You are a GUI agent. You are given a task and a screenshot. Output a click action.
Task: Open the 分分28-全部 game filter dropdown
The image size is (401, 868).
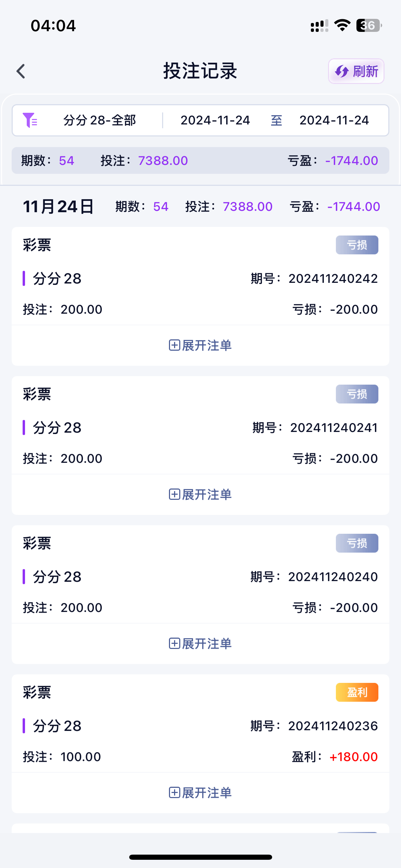tap(99, 120)
